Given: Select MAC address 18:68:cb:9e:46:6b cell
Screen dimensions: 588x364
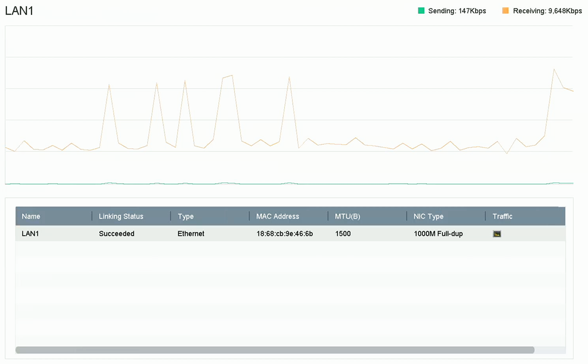Looking at the screenshot, I should (x=284, y=234).
